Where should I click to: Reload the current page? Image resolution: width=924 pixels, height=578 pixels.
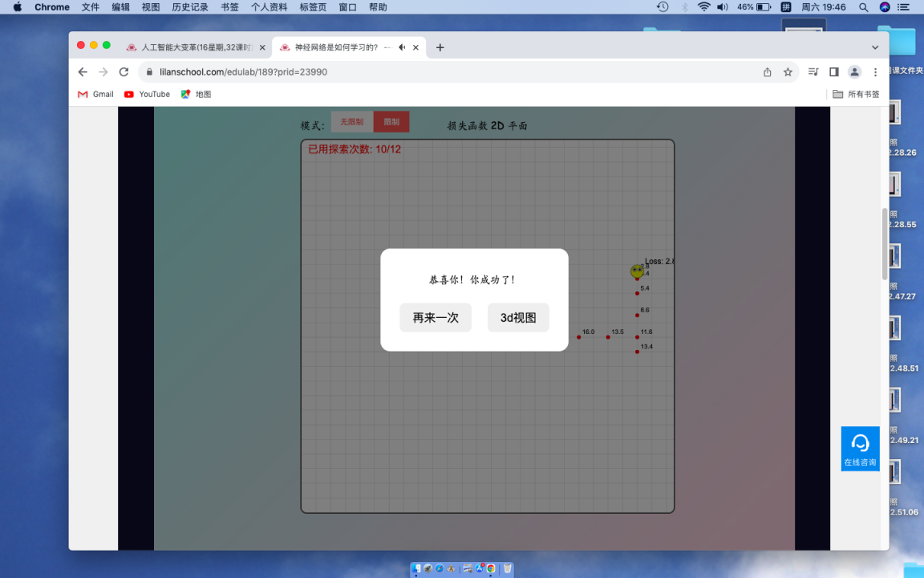[124, 72]
